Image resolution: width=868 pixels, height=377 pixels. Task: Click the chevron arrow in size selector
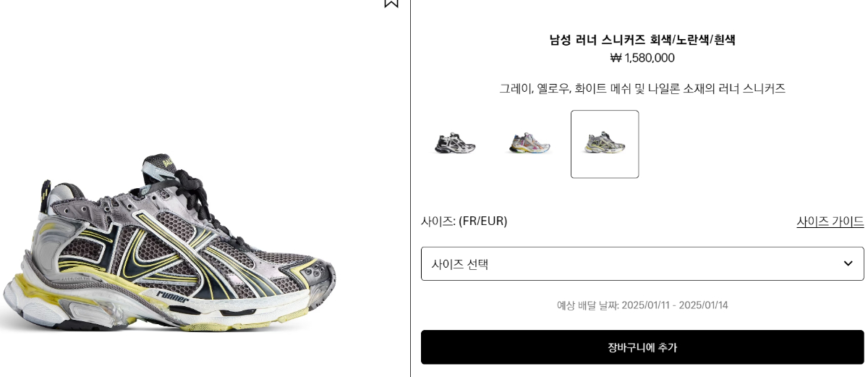point(848,263)
